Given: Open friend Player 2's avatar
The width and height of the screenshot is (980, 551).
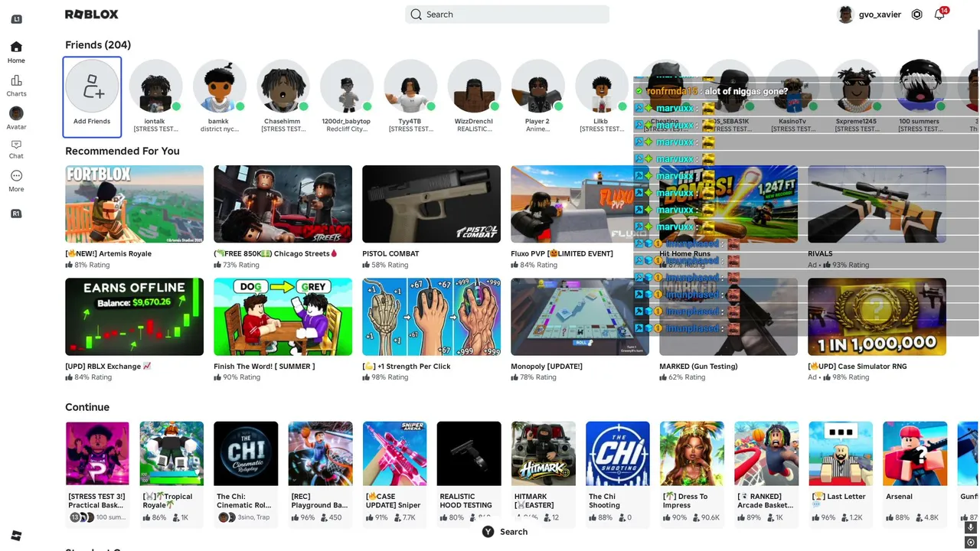Looking at the screenshot, I should 537,86.
